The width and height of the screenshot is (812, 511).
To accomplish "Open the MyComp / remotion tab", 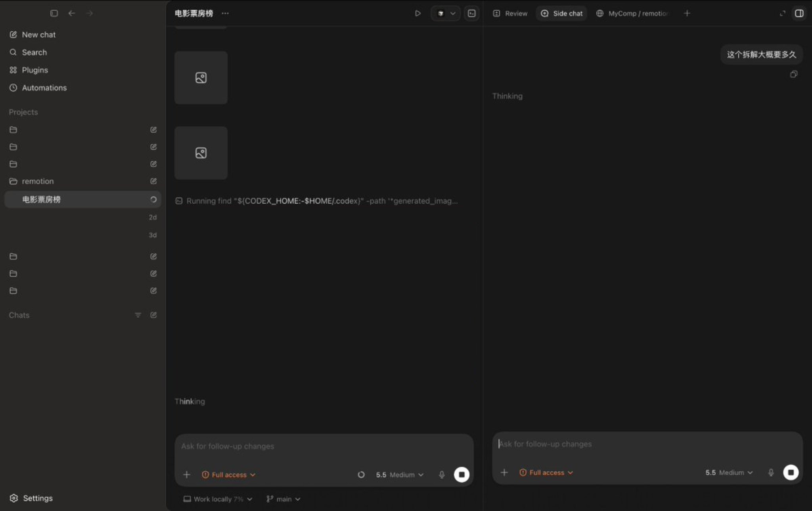I will click(633, 13).
